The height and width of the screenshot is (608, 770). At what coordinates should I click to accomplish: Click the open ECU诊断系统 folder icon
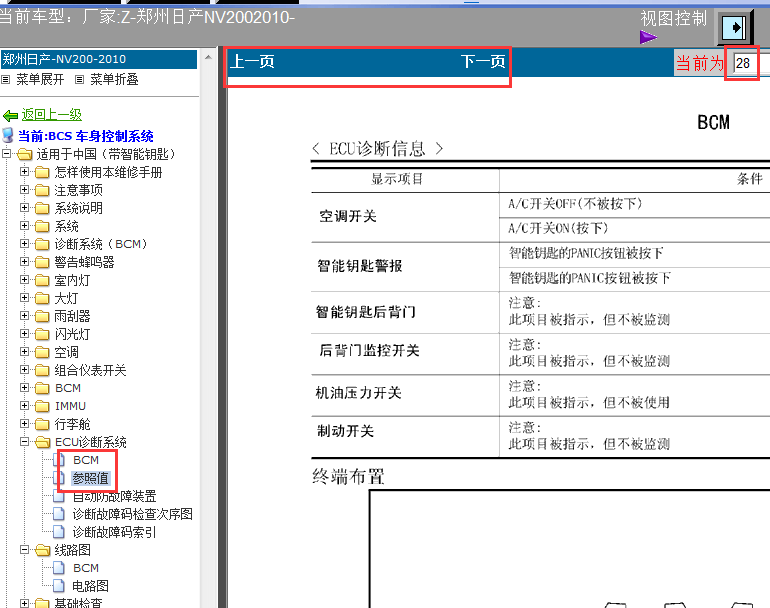pyautogui.click(x=43, y=442)
